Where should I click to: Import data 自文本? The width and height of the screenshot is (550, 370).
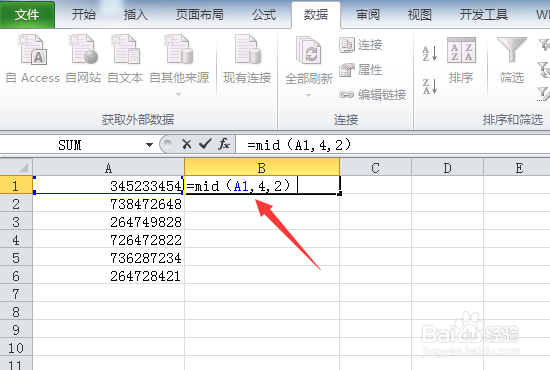[125, 59]
